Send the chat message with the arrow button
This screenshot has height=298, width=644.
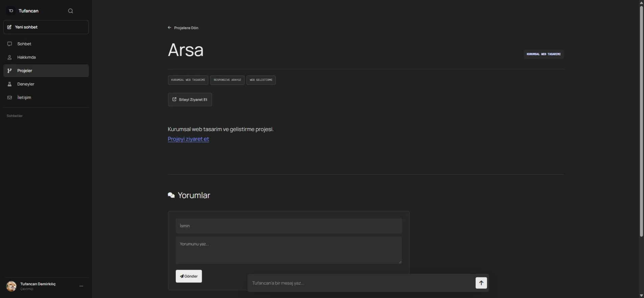pos(481,283)
